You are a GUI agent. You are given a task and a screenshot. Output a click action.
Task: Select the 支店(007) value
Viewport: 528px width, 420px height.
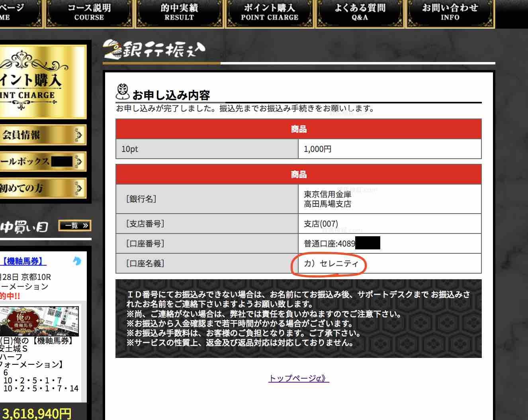321,224
